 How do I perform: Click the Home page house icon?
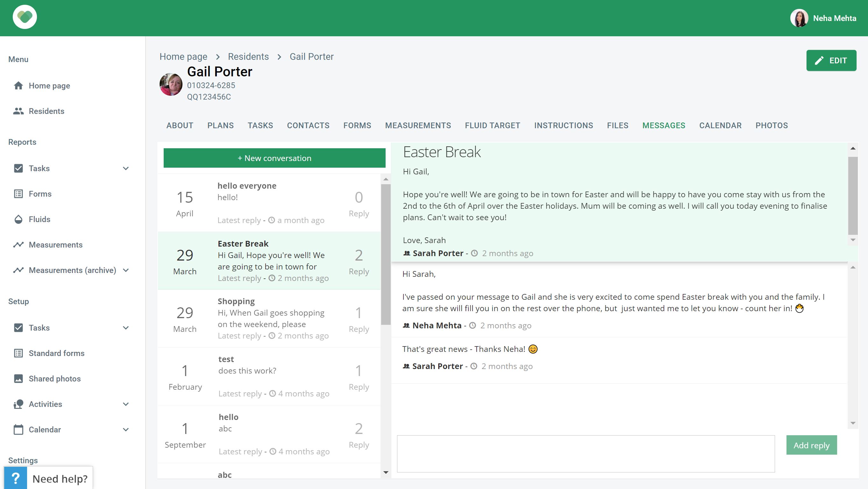tap(18, 86)
